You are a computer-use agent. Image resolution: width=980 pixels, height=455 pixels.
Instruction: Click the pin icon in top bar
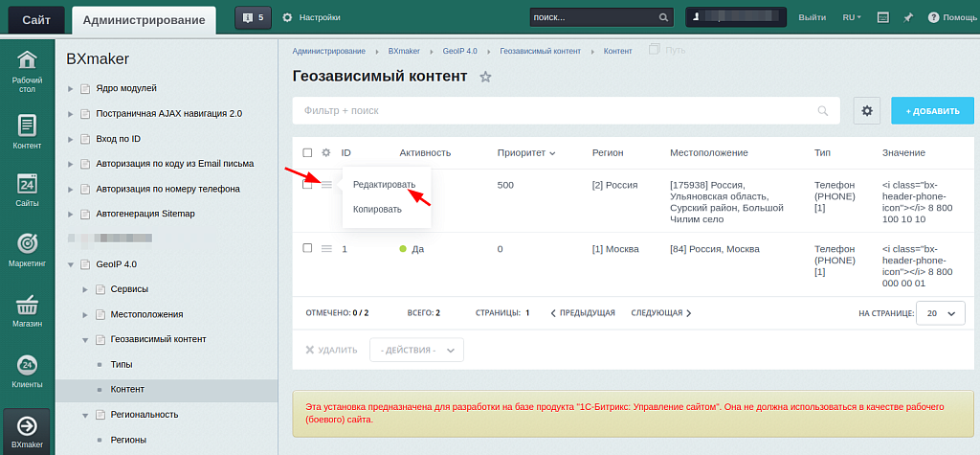coord(908,17)
